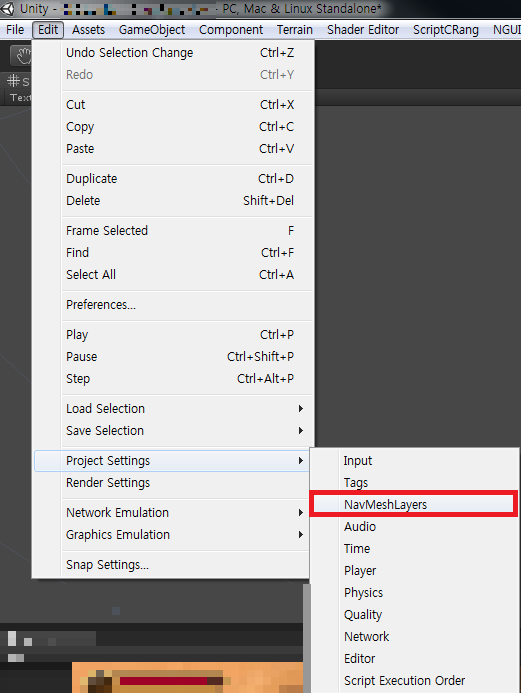This screenshot has height=693, width=521.
Task: Open Tags project settings
Action: (x=415, y=483)
